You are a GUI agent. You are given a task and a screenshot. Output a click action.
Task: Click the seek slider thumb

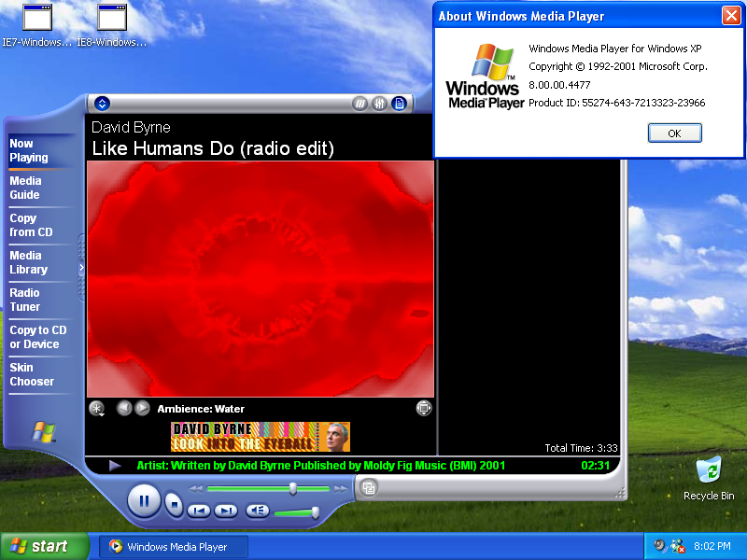(293, 488)
